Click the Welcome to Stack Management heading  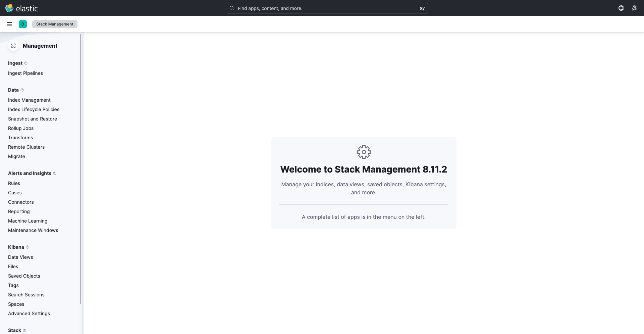click(x=364, y=169)
